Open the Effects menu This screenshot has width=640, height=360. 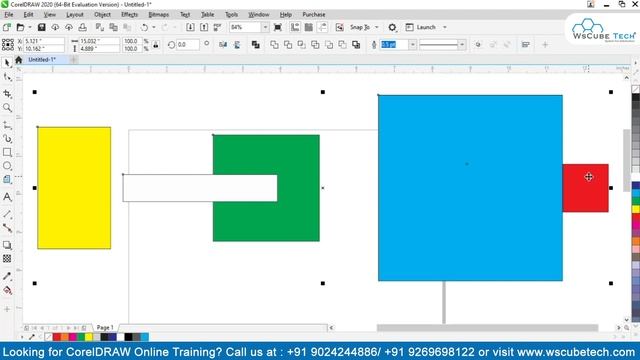point(129,14)
